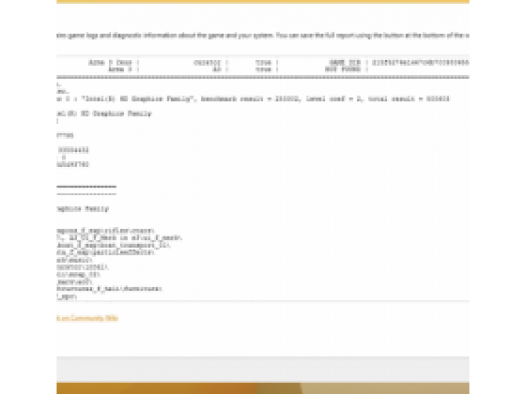Click the log line containing 'boat_transport'
This screenshot has width=526, height=394.
click(x=113, y=245)
